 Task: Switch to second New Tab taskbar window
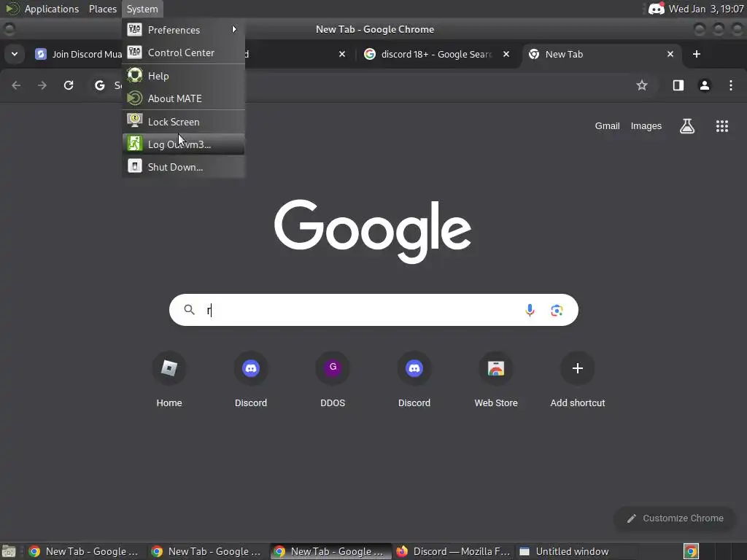pyautogui.click(x=206, y=551)
